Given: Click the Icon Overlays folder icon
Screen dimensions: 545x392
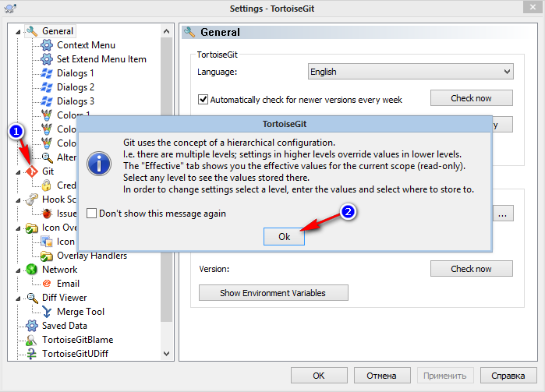Looking at the screenshot, I should coord(32,228).
